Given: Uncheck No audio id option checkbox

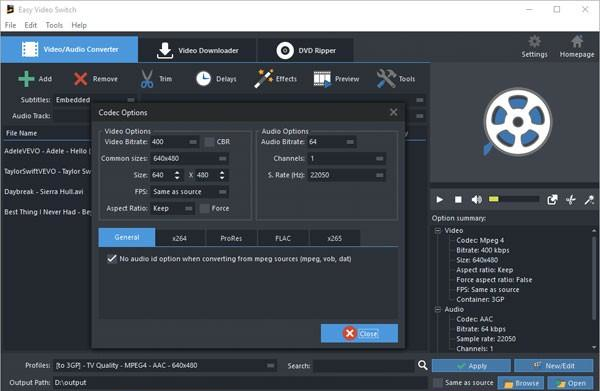Looking at the screenshot, I should pyautogui.click(x=112, y=259).
